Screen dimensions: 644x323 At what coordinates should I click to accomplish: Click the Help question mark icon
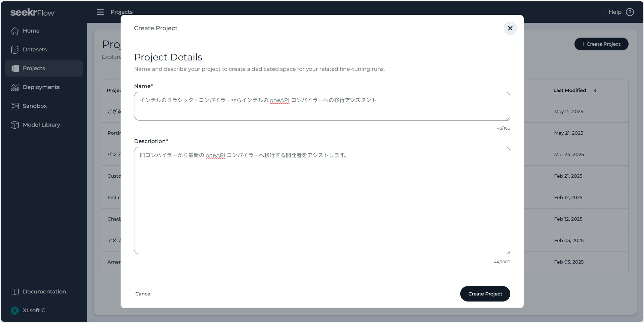click(x=630, y=12)
